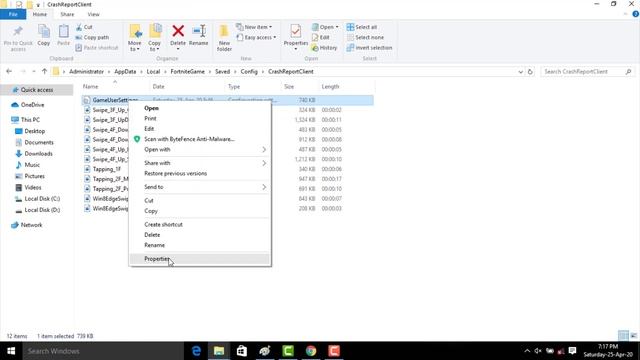Click the red Delete icon in ribbon
The width and height of the screenshot is (640, 360).
point(178,31)
